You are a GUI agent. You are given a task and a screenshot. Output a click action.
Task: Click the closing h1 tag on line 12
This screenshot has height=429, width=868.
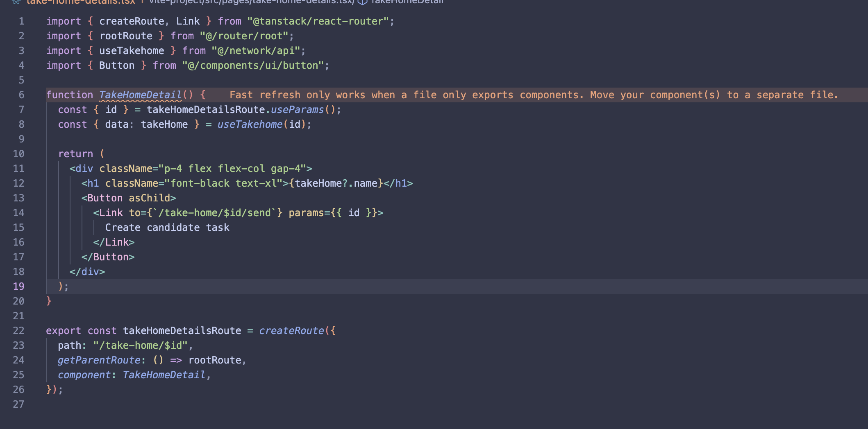pos(398,183)
